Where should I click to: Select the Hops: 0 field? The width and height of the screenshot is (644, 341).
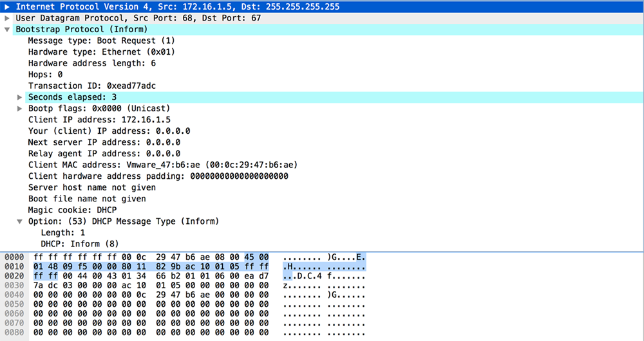(x=45, y=75)
